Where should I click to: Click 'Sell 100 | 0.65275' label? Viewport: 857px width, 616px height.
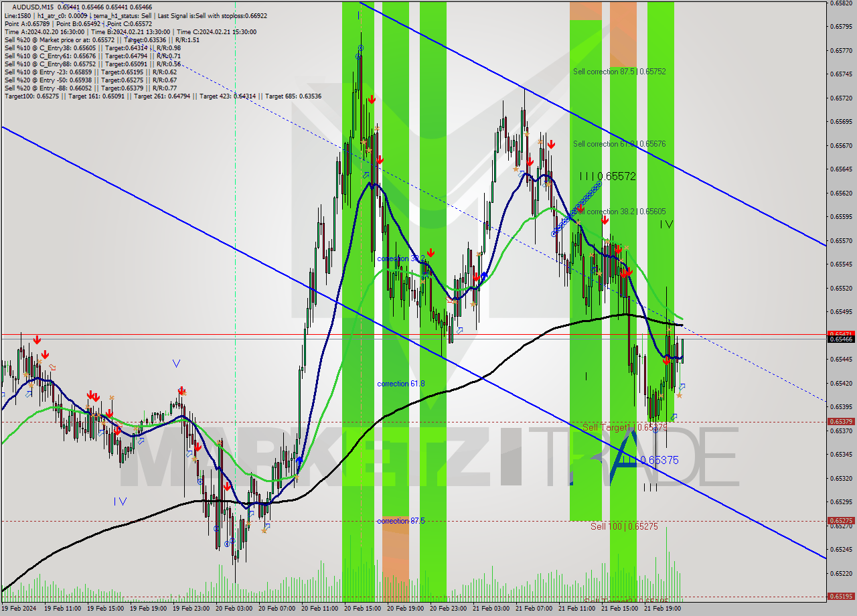pos(624,527)
